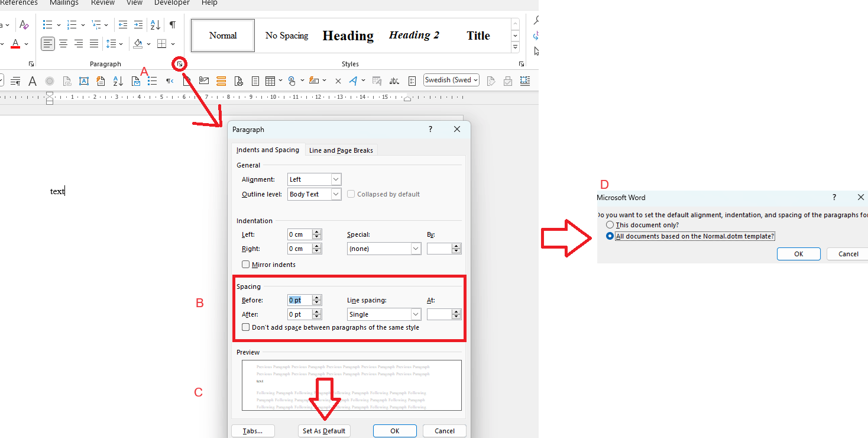This screenshot has width=868, height=438.
Task: Click the Set As Default button
Action: (x=324, y=431)
